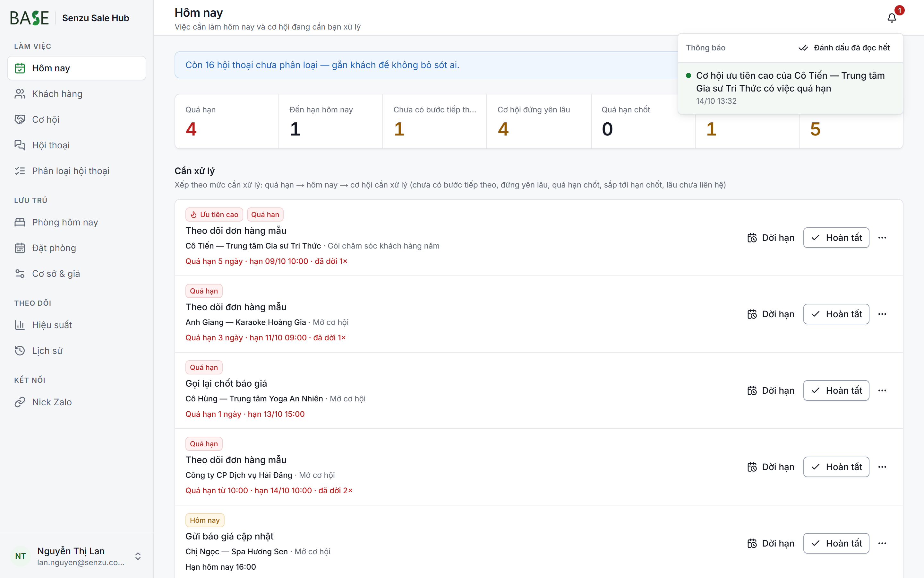Click the Hiệu suất bar chart icon
The height and width of the screenshot is (578, 924).
pos(20,325)
